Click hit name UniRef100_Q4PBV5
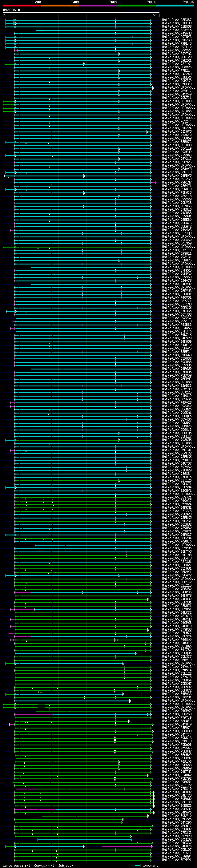The width and height of the screenshot is (197, 868). [177, 176]
